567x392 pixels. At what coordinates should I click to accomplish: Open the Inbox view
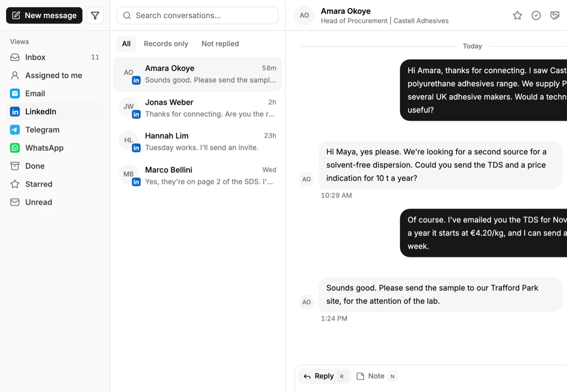(x=55, y=57)
